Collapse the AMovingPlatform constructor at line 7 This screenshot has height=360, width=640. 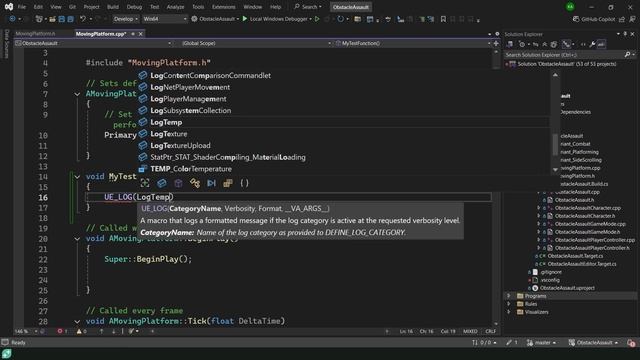tap(77, 94)
